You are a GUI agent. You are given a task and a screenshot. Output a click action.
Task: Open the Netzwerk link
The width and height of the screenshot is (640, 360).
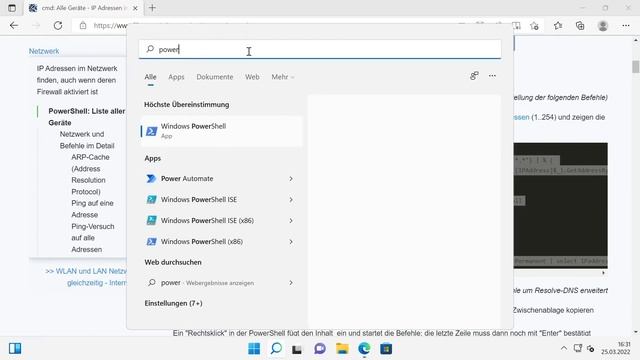pyautogui.click(x=44, y=51)
